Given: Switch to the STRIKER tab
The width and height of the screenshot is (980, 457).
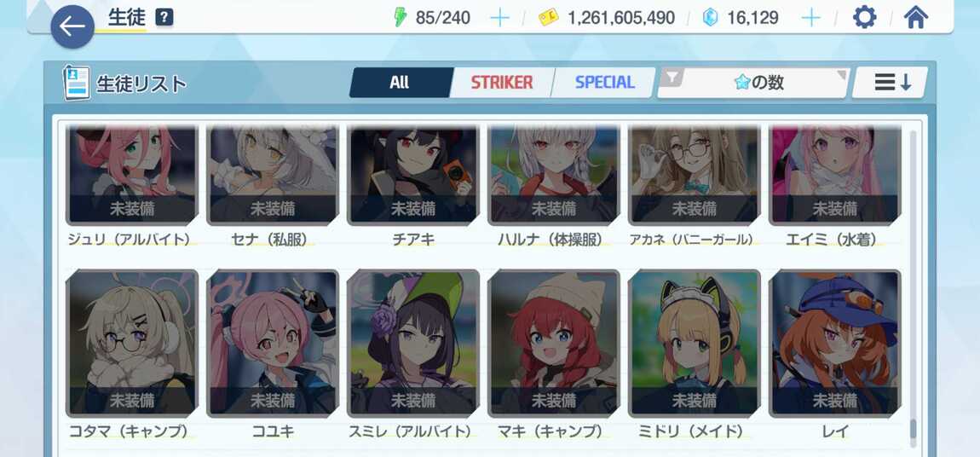Looking at the screenshot, I should tap(502, 83).
